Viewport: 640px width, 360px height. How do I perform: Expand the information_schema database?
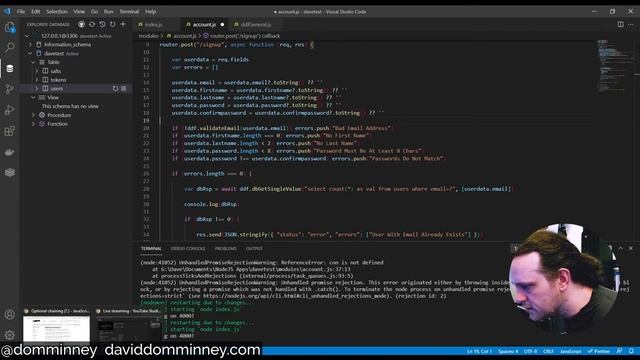point(30,44)
